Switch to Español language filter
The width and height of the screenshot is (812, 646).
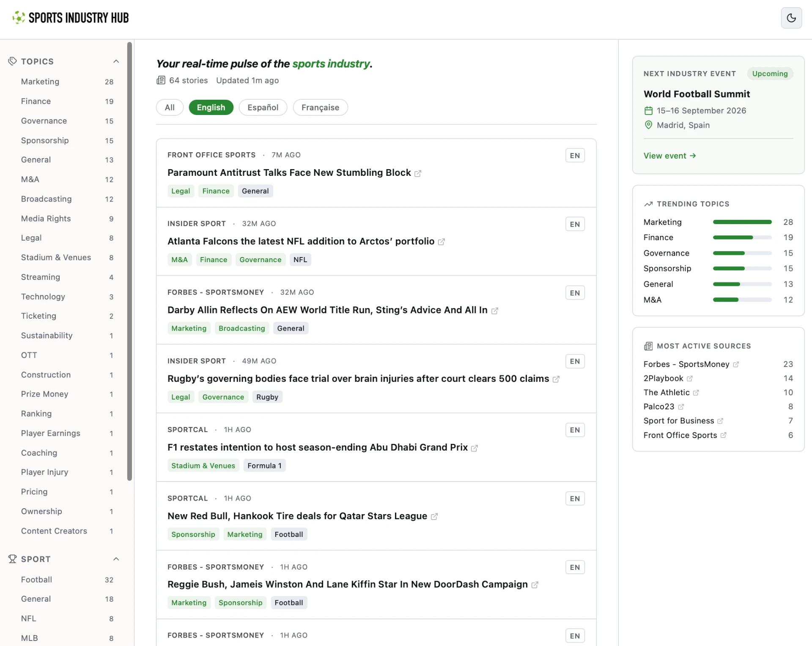(x=263, y=107)
